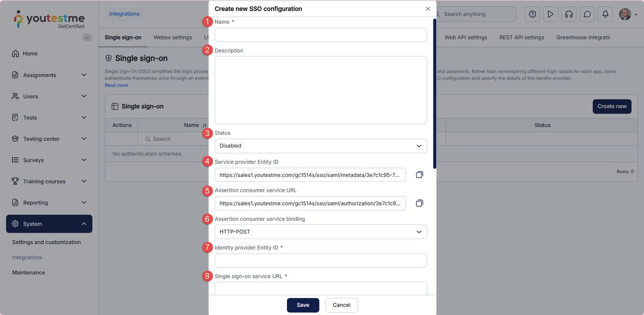Open Assertion consumer service binding dropdown
The width and height of the screenshot is (644, 315).
320,232
